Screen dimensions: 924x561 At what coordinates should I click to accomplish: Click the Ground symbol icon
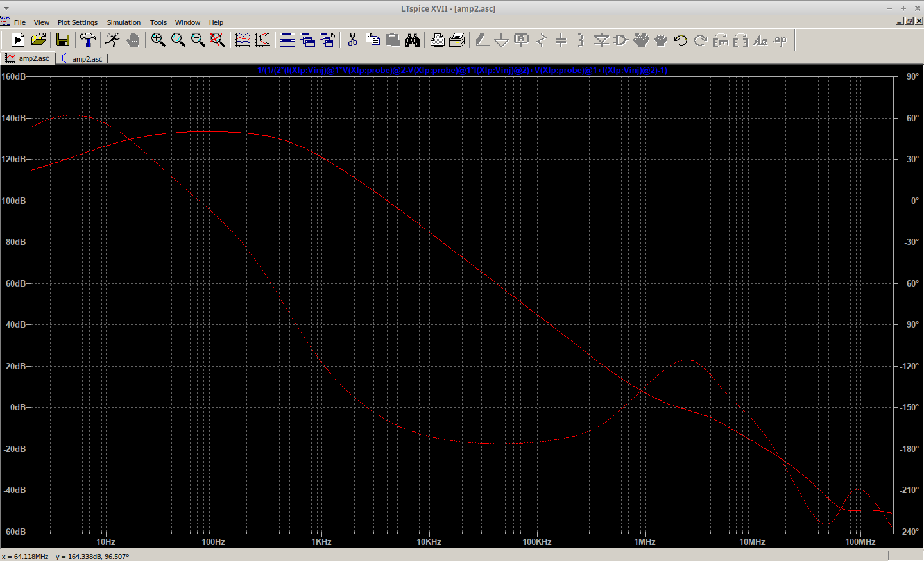(502, 40)
